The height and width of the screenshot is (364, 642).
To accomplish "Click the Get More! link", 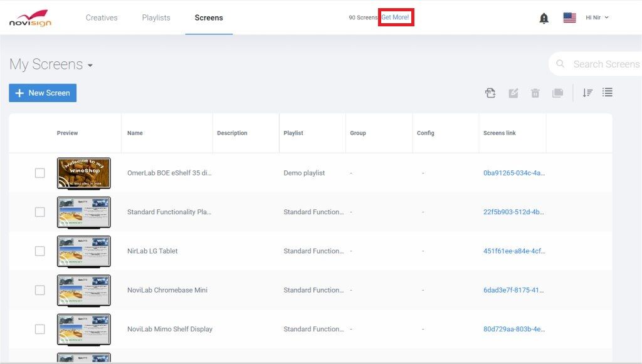I will pos(396,18).
